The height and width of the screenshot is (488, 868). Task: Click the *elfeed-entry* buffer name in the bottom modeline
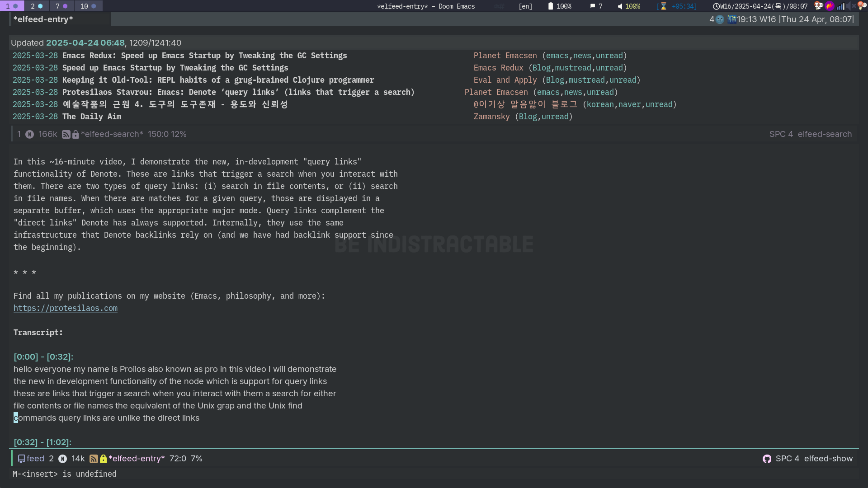click(x=137, y=459)
